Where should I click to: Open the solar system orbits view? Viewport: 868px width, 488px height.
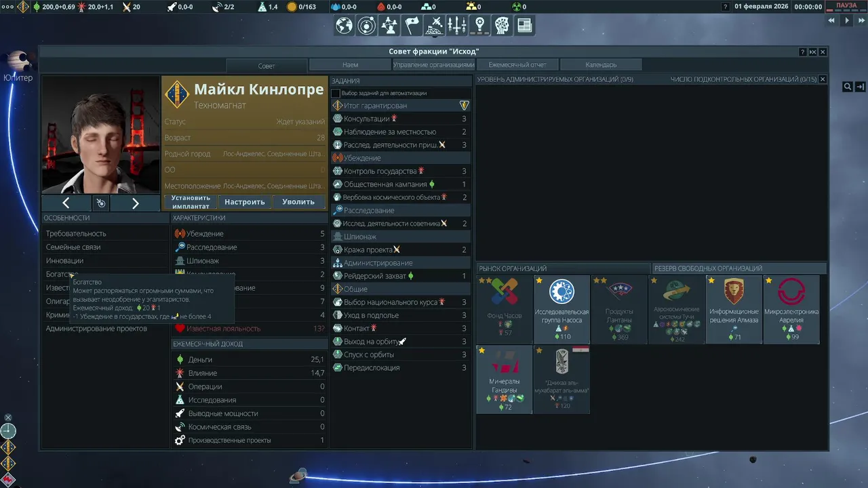tap(367, 26)
